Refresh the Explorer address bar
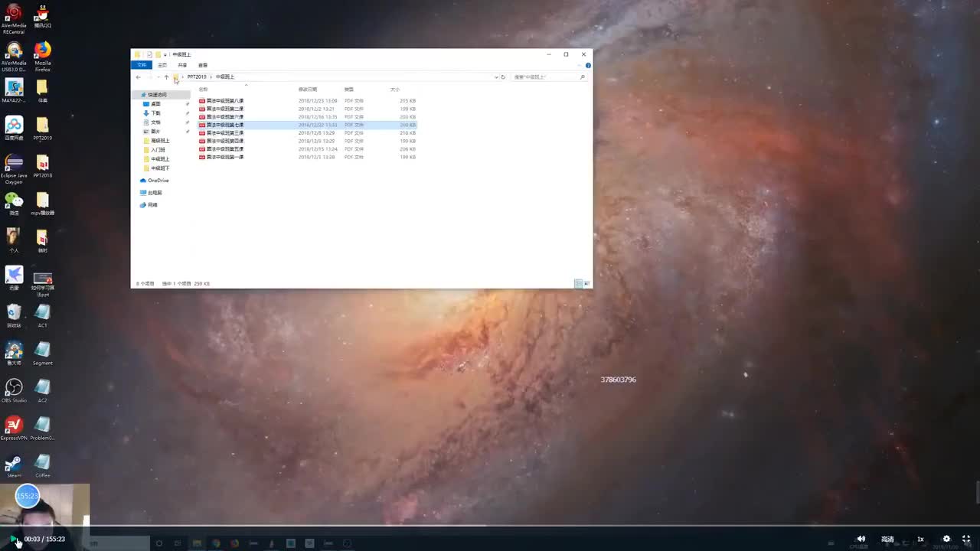Screen dimensions: 980x551 [503, 77]
